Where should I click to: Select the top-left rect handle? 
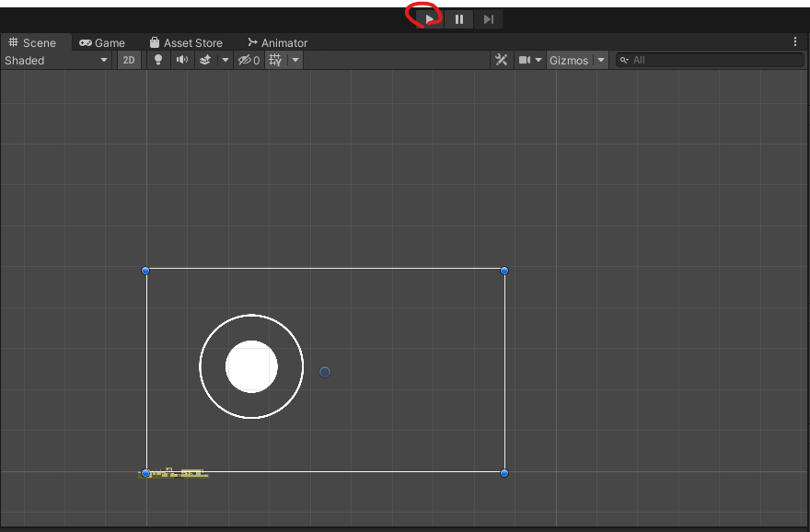point(145,271)
